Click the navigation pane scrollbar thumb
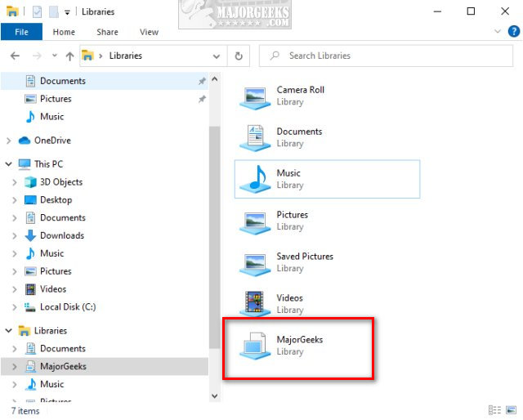Viewport: 523px width, 420px height. pos(215,237)
